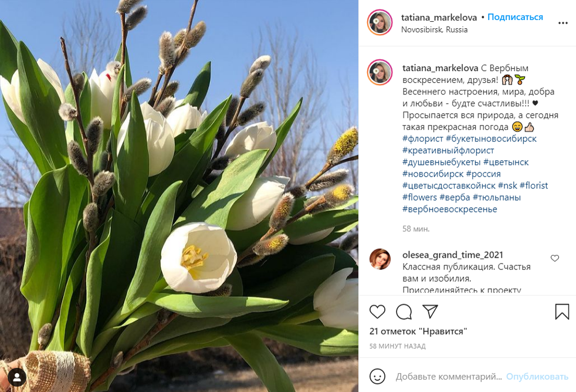Like olesea_grand_time_2021's comment with small heart
Viewport: 576px width, 392px height.
coord(555,258)
